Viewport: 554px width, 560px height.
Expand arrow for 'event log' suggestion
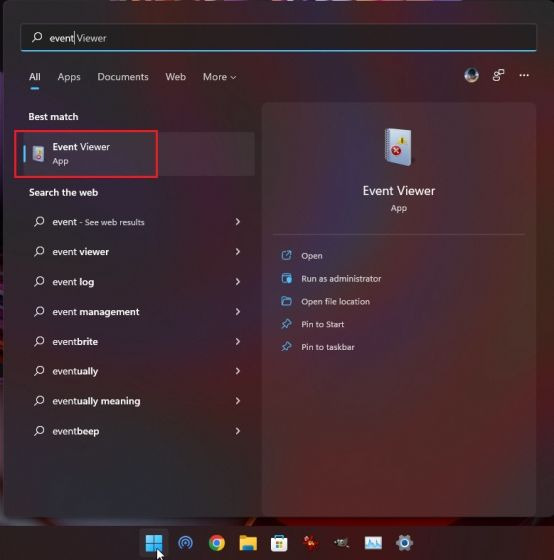coord(238,282)
